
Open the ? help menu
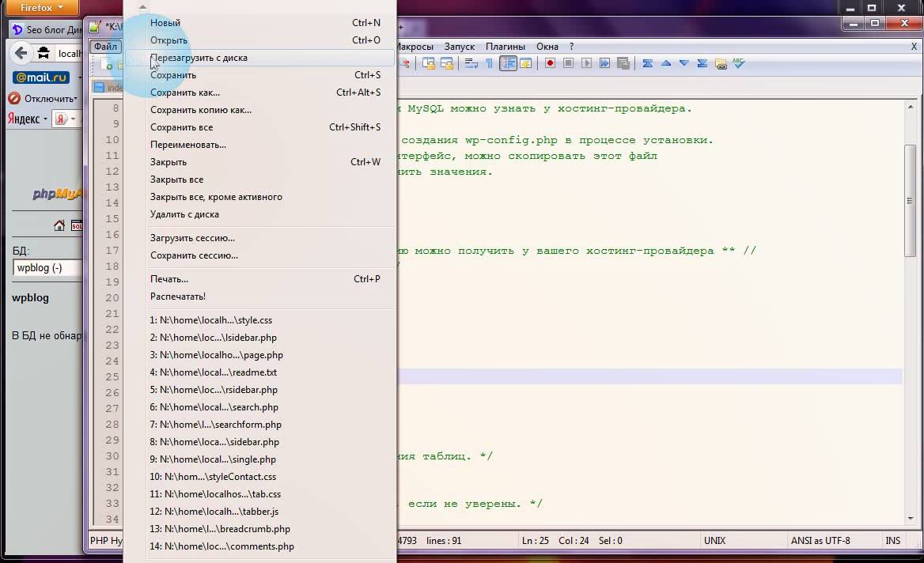(x=571, y=47)
